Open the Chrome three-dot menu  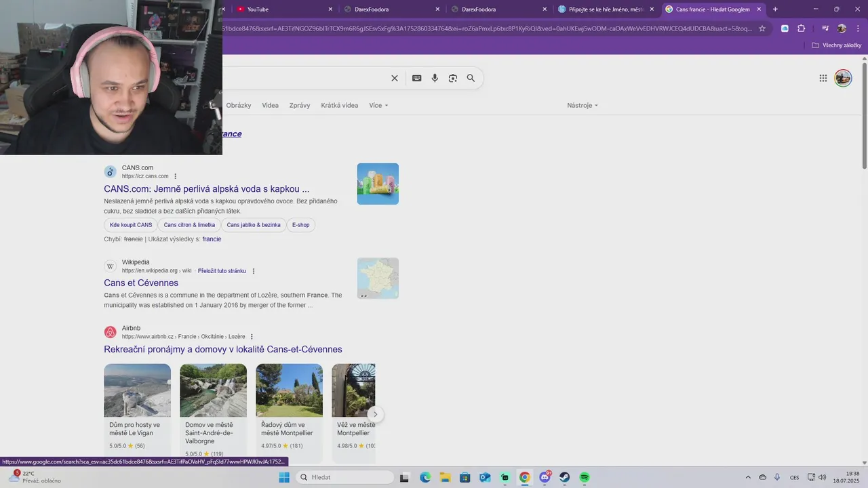[x=857, y=28]
